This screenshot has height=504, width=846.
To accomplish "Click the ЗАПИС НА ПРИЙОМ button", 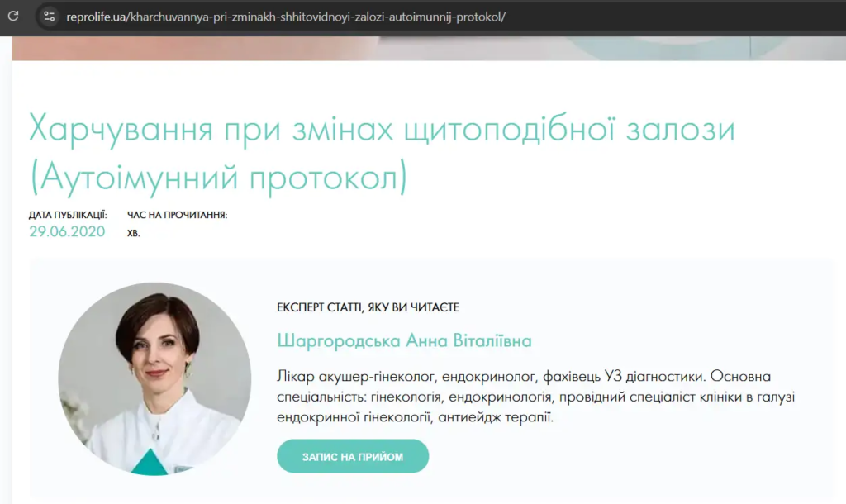I will tap(353, 455).
